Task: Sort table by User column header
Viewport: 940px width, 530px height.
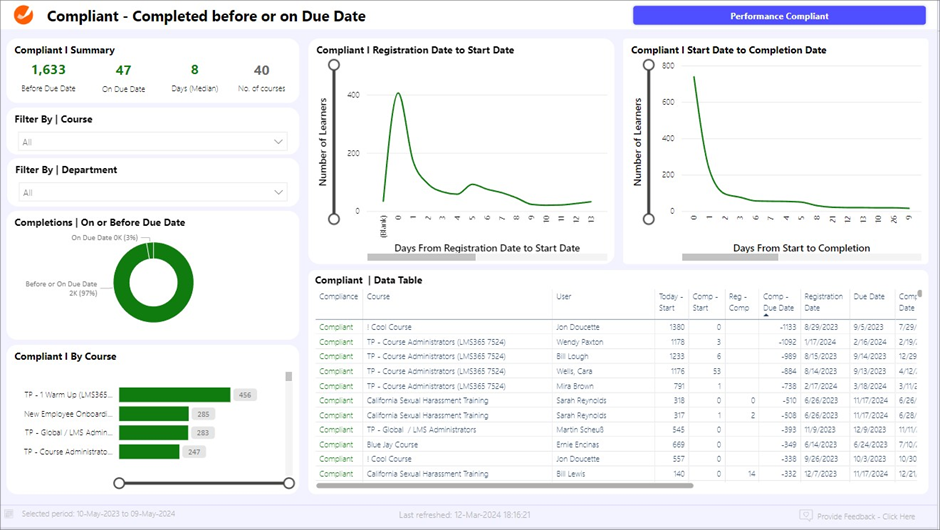Action: click(x=565, y=296)
